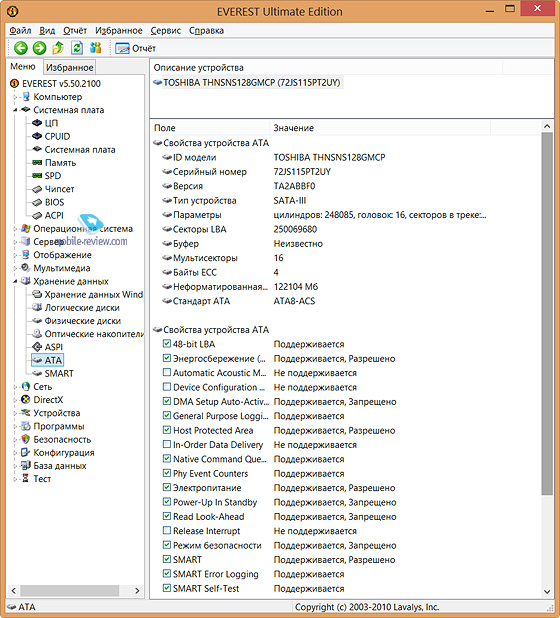Click the right details pane vertical scrollbar
Viewport: 560px width, 618px height.
[547, 314]
